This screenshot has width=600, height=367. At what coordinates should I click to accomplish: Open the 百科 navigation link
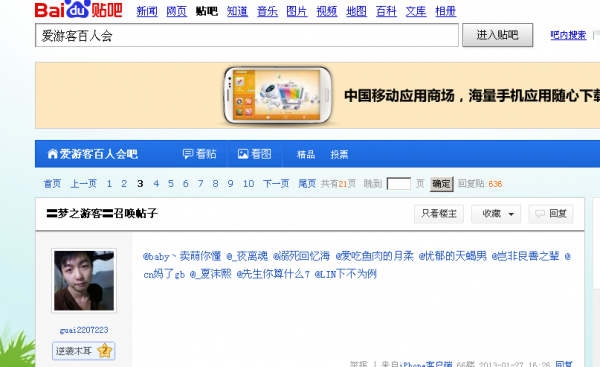pos(386,11)
